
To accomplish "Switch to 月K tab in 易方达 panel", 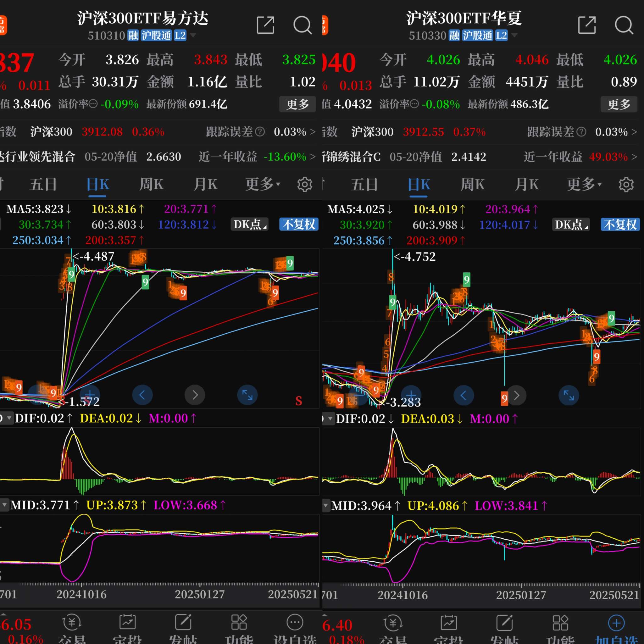I will click(x=205, y=184).
